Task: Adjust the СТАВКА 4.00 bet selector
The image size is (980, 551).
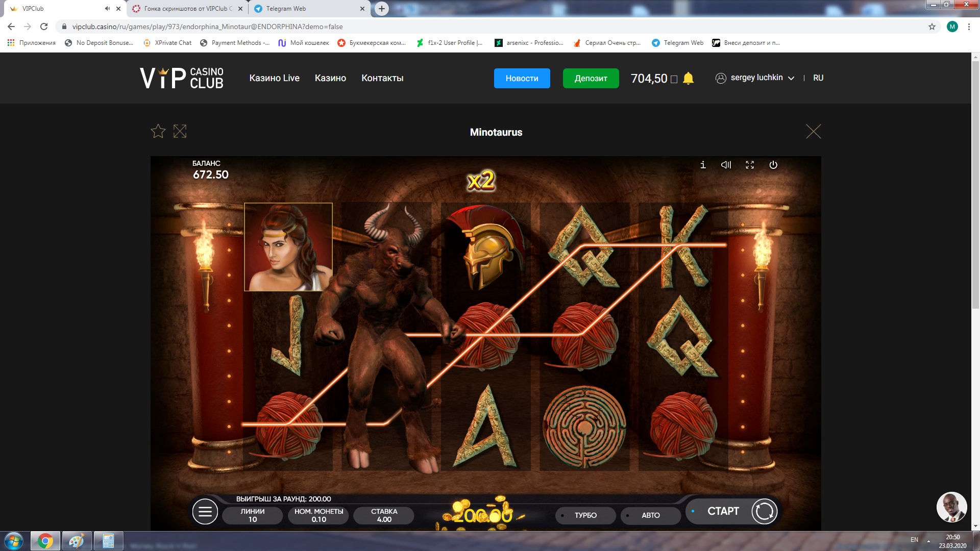Action: 384,515
